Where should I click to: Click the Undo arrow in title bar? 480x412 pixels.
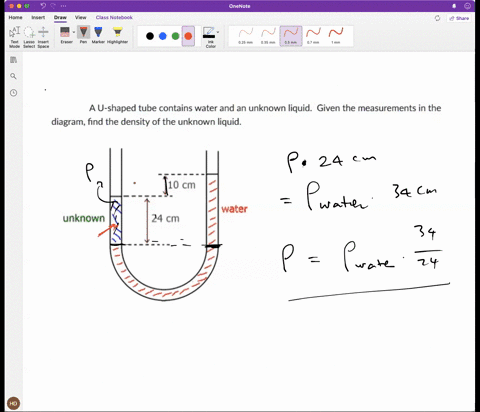[43, 6]
